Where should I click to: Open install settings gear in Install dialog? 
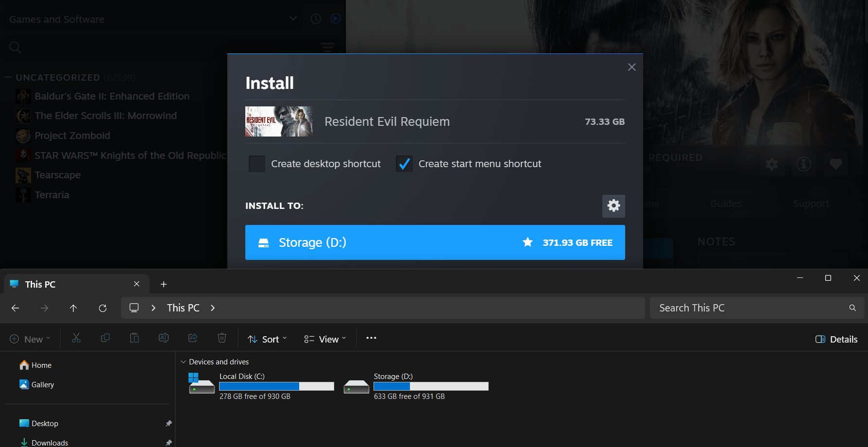613,206
